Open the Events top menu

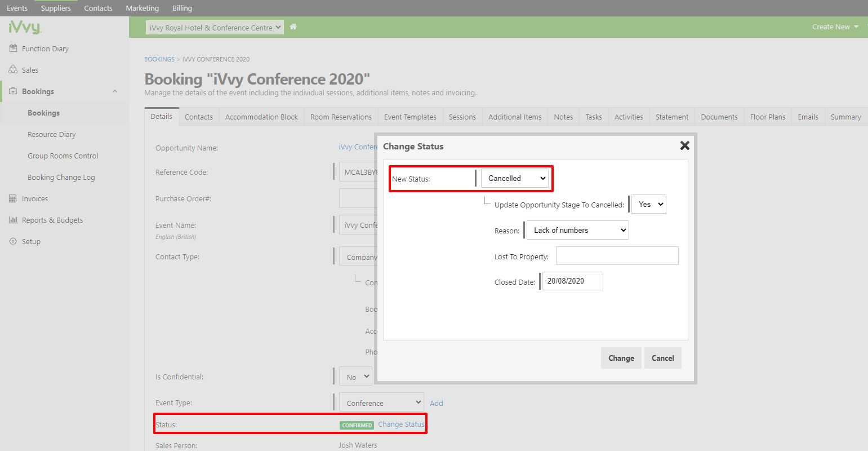[x=17, y=8]
